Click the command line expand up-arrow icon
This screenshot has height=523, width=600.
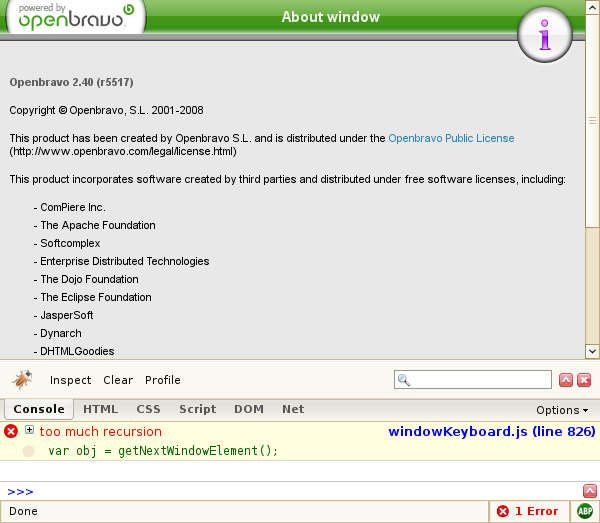[x=590, y=491]
